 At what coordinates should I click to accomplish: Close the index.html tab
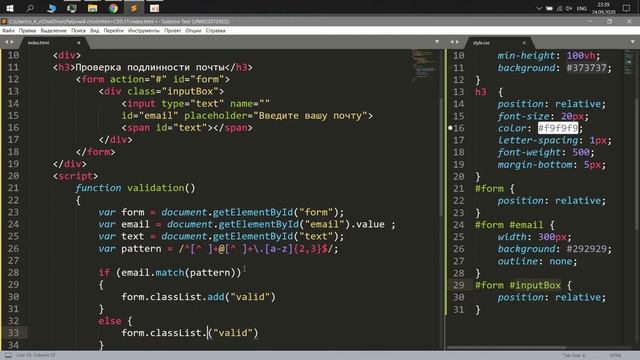click(79, 42)
